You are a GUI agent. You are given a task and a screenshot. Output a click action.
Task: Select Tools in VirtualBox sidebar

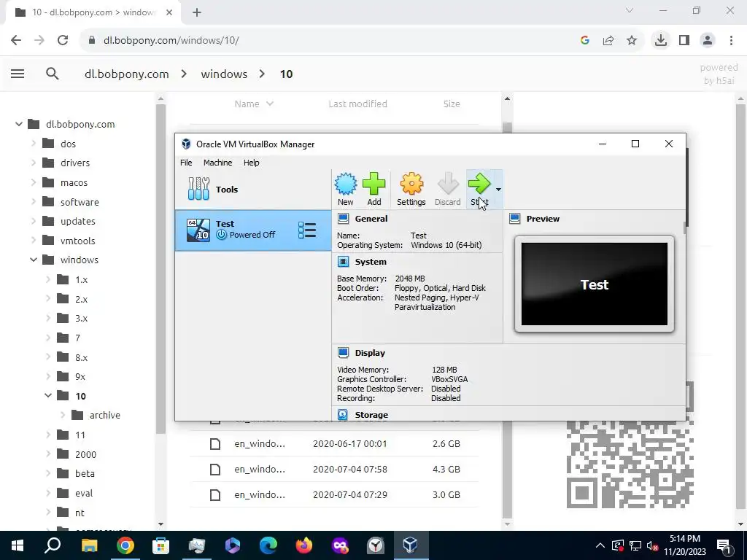tap(253, 190)
